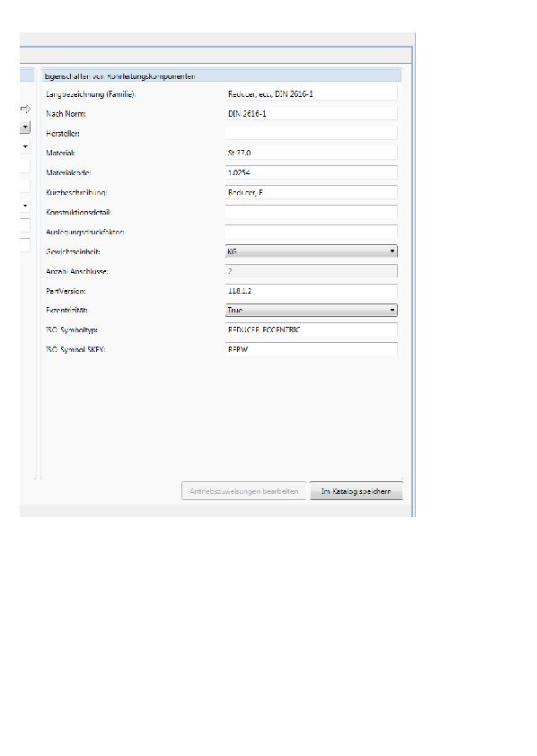Click the right arrow icon on left edge
Screen dimensions: 537x756
25,109
